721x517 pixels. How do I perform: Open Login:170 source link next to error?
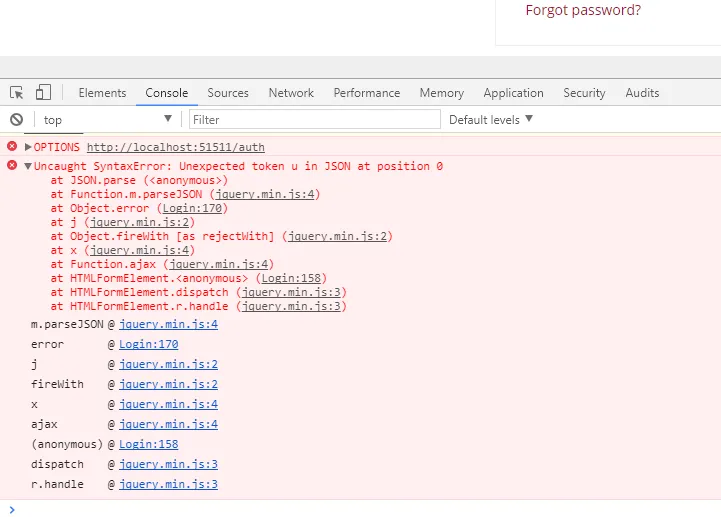148,344
